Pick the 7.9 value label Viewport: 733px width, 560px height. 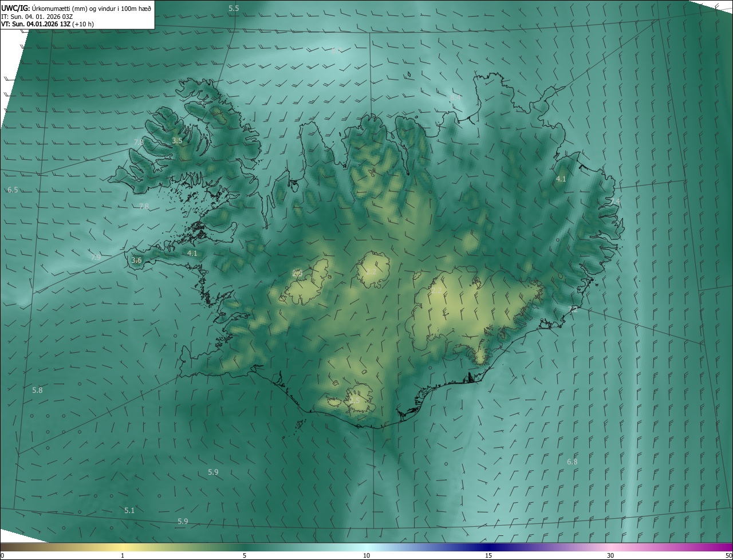coord(96,258)
